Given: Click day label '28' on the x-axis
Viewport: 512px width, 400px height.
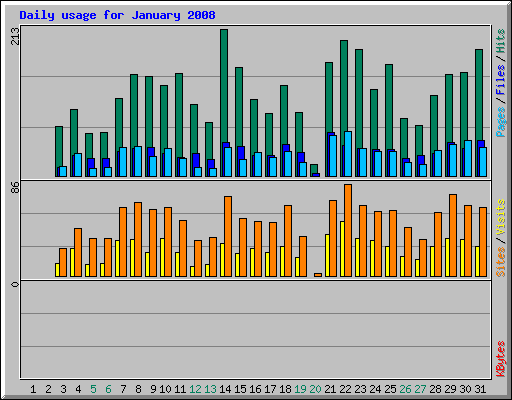Looking at the screenshot, I should click(x=435, y=389).
